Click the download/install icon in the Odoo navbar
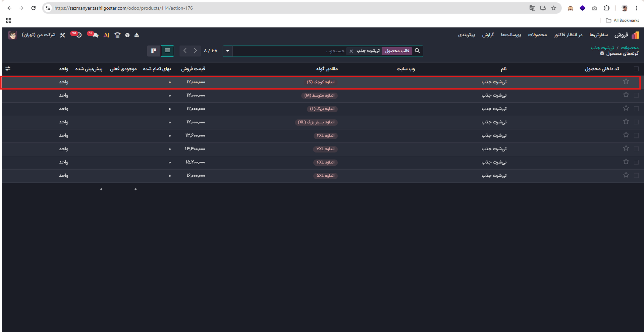This screenshot has height=332, width=644. click(137, 35)
